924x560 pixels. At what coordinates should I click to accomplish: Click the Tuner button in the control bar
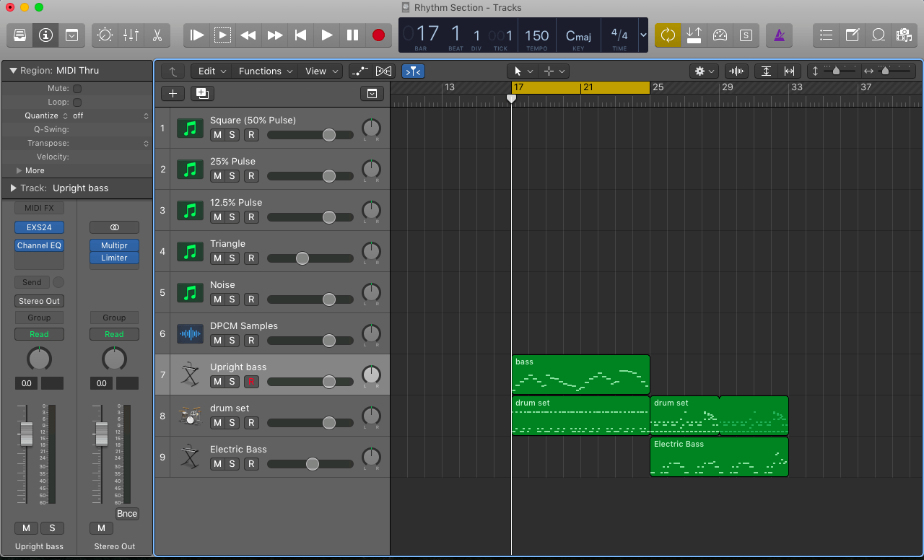pos(720,35)
